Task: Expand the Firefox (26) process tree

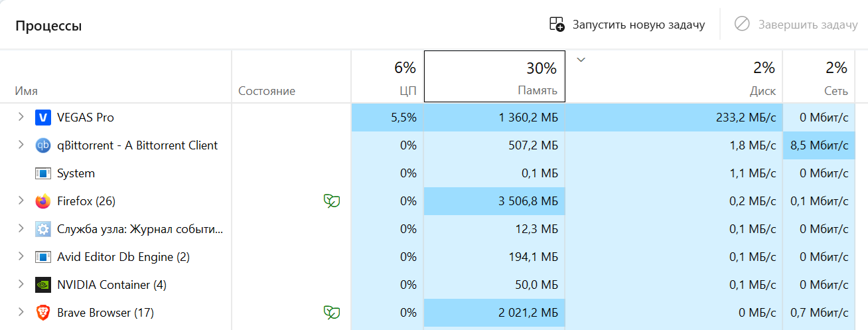Action: pos(21,201)
